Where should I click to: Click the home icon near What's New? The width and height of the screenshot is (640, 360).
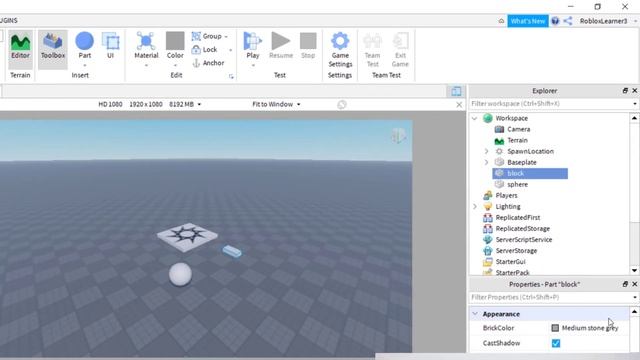(x=501, y=21)
